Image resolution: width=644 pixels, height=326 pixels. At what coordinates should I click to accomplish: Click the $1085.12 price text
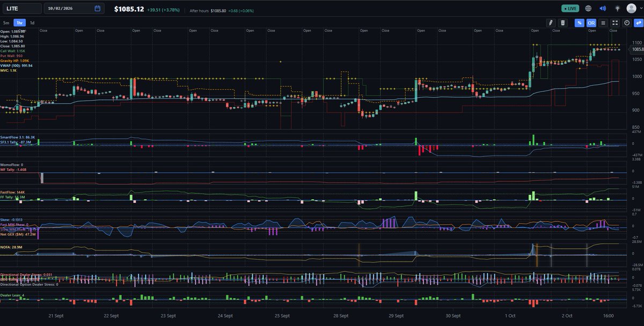click(129, 9)
